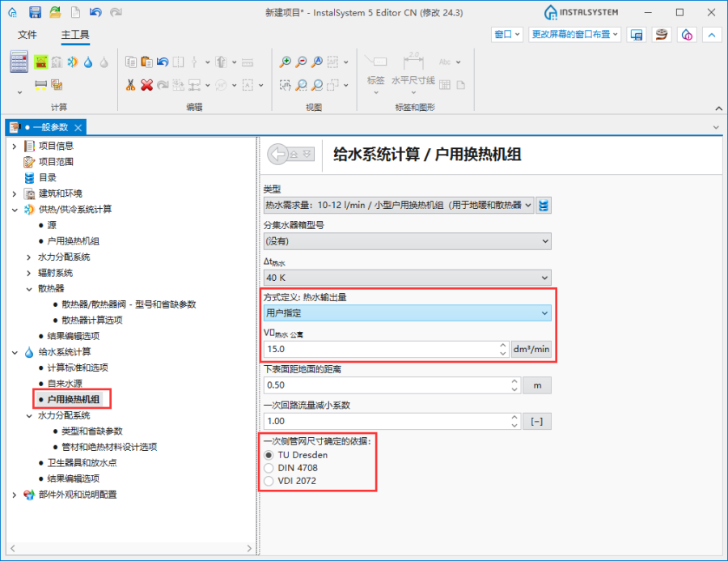Zoom out with the minus magnifier
The image size is (728, 561).
(301, 62)
